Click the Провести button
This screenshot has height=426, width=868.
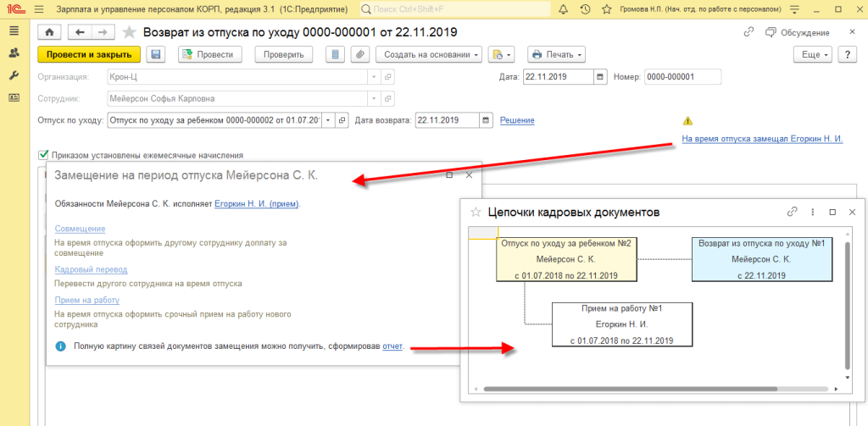click(210, 55)
